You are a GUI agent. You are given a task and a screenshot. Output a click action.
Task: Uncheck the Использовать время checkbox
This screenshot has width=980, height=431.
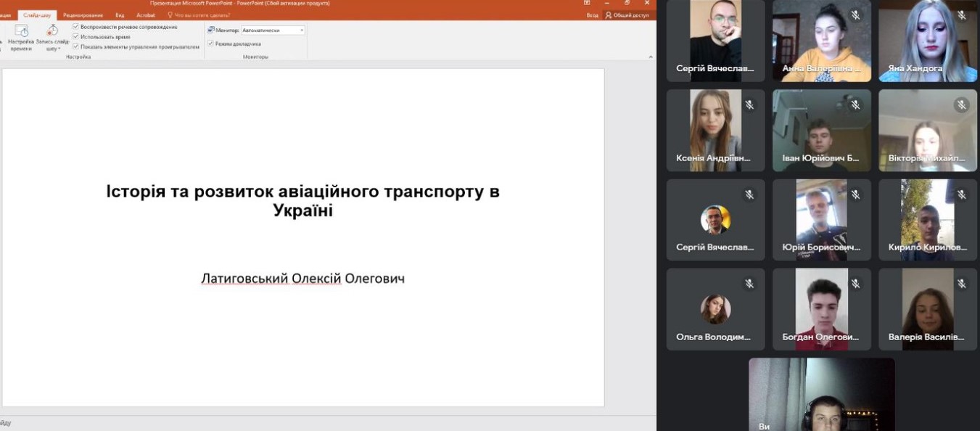coord(76,36)
